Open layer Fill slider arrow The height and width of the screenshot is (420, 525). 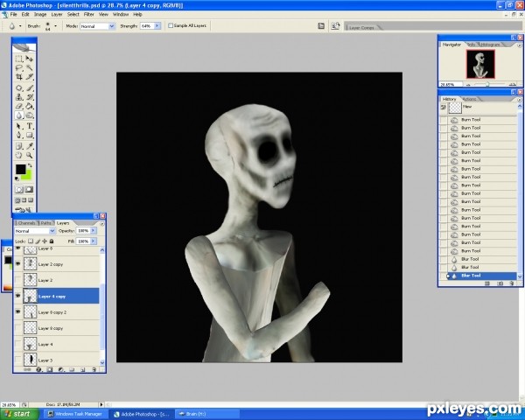click(93, 241)
